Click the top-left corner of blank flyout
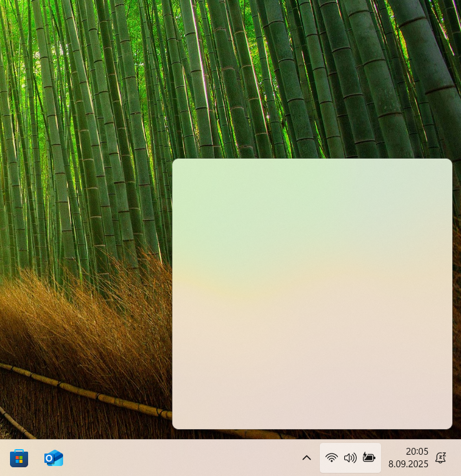The width and height of the screenshot is (461, 476). (x=176, y=162)
